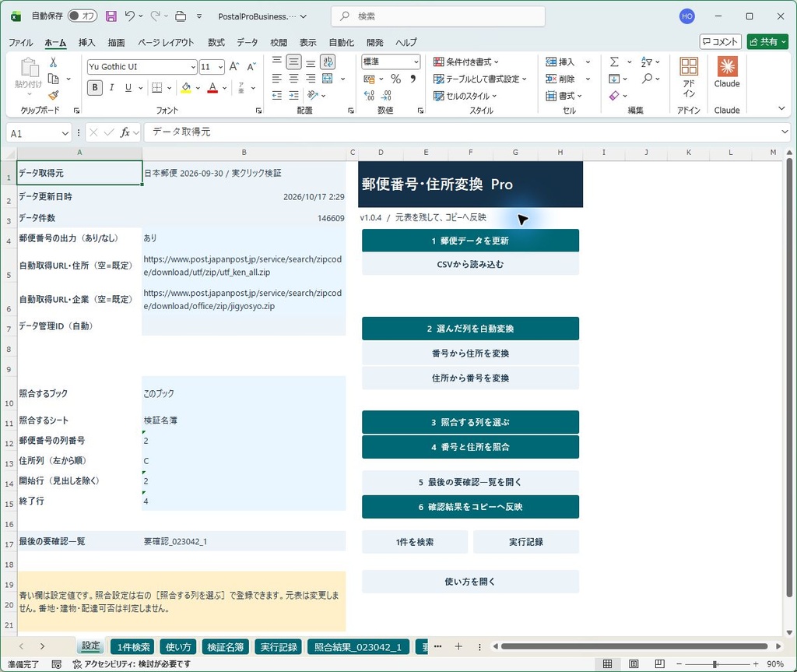The height and width of the screenshot is (672, 797).
Task: Switch to the 検証名簿 sheet tab
Action: point(225,647)
